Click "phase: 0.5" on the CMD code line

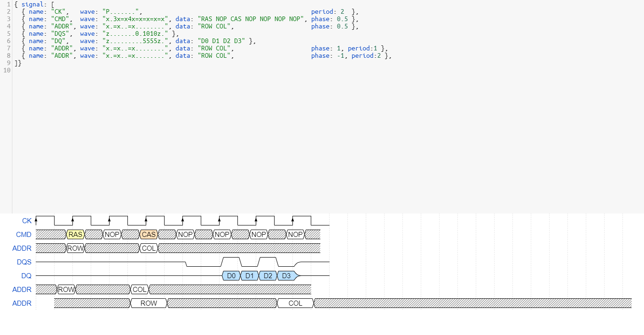pos(330,19)
